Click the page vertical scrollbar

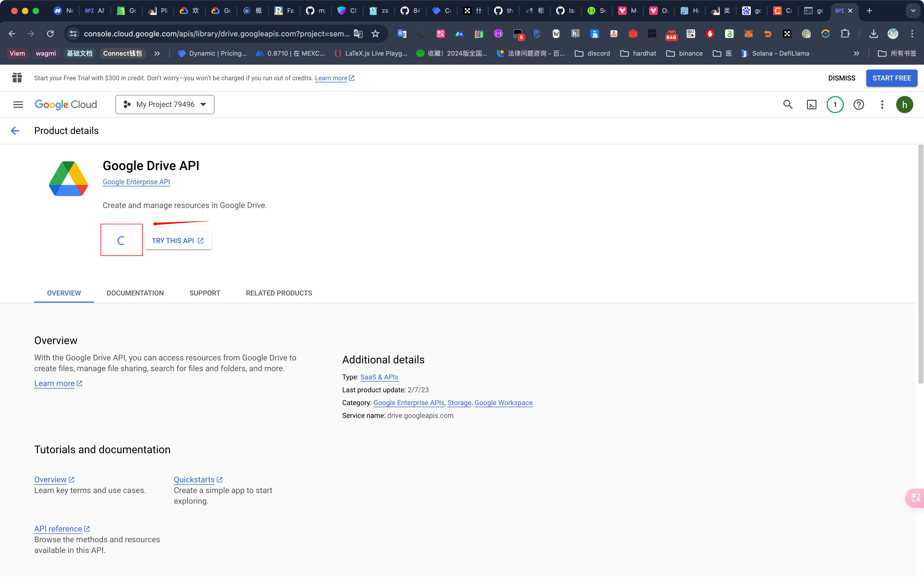click(921, 264)
